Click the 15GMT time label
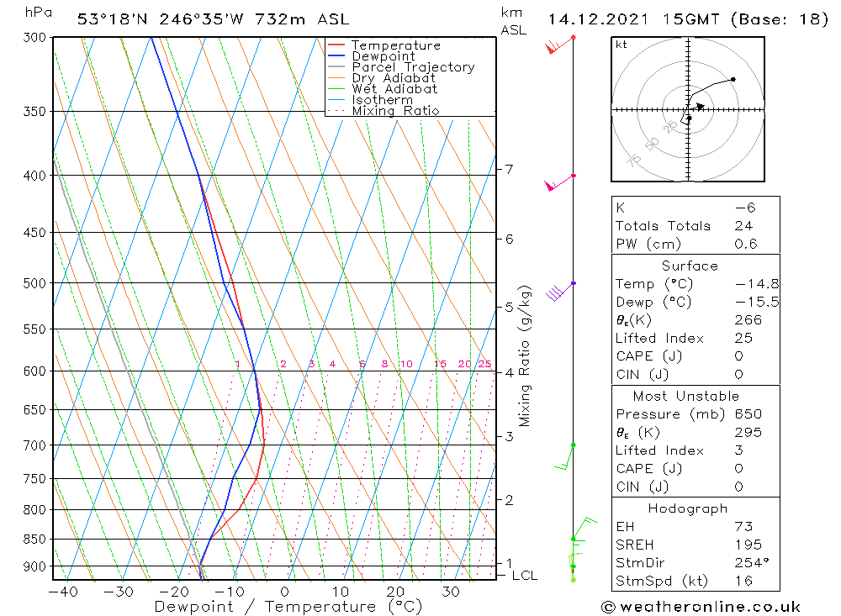Image resolution: width=841 pixels, height=616 pixels. click(x=690, y=19)
